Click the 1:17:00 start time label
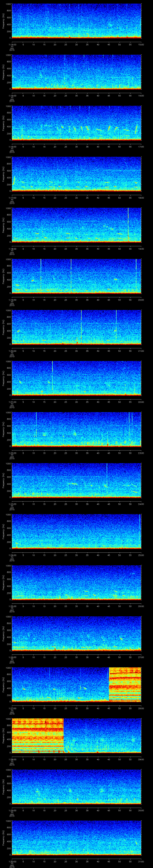Screen dimensions: 153x868 tap(12, 198)
